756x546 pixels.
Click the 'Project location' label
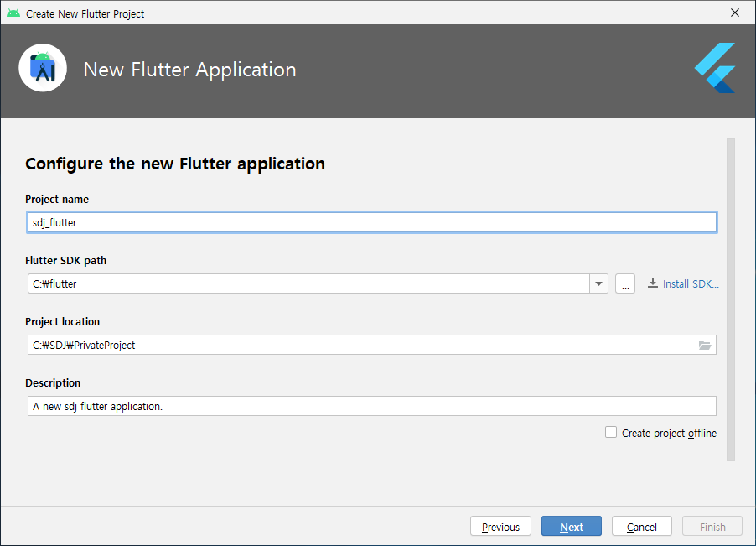point(62,322)
